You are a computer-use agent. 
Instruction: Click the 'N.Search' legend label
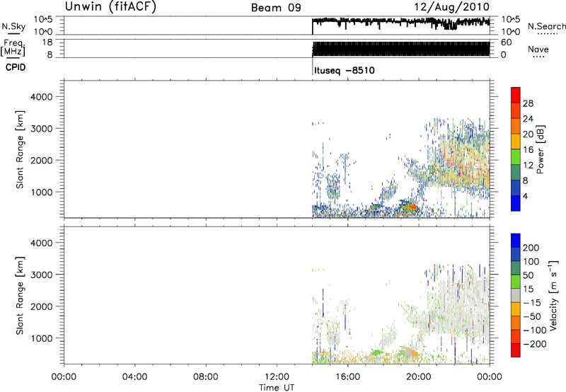click(546, 26)
